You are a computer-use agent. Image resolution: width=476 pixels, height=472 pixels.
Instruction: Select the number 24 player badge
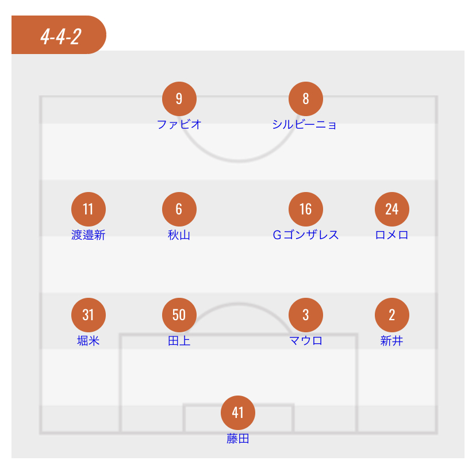coord(392,209)
